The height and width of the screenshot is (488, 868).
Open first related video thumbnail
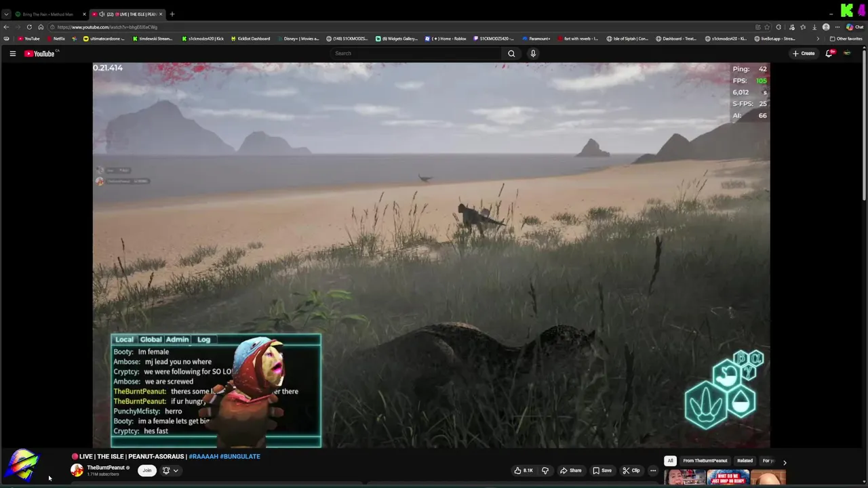pyautogui.click(x=684, y=477)
